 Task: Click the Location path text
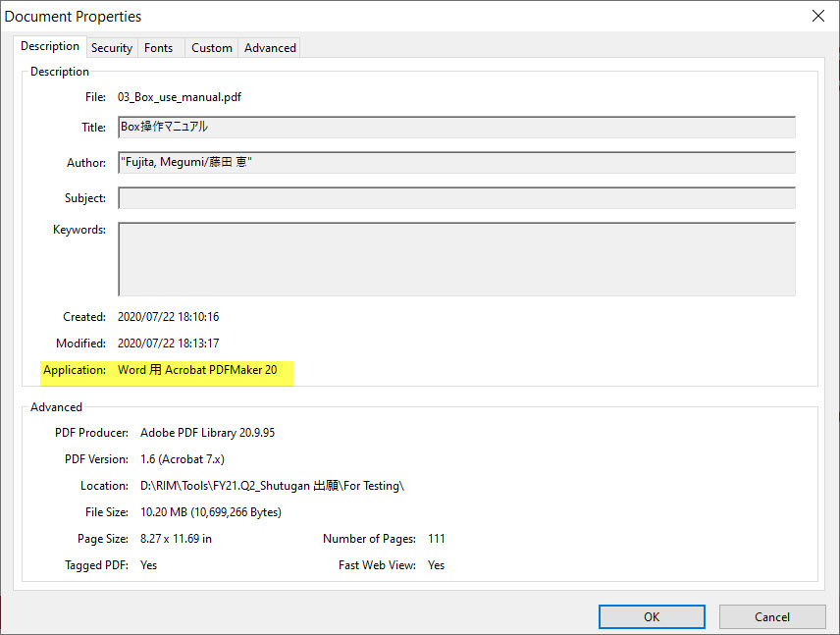pos(272,486)
